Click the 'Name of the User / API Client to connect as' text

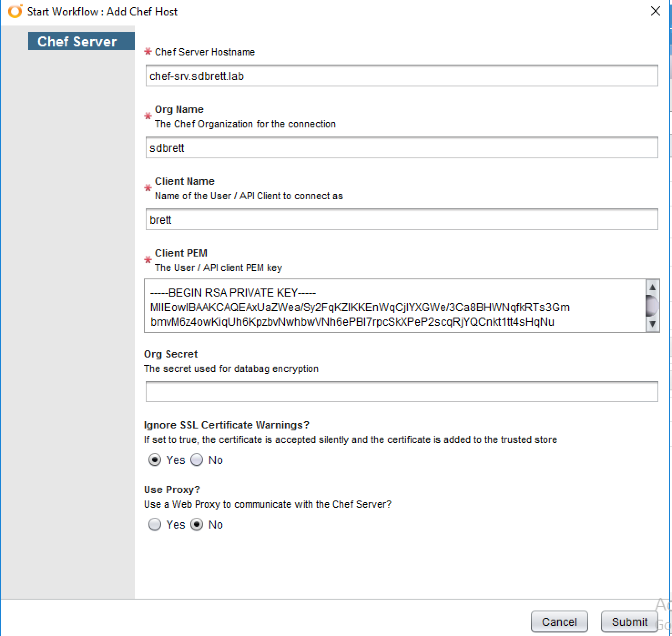click(x=249, y=196)
